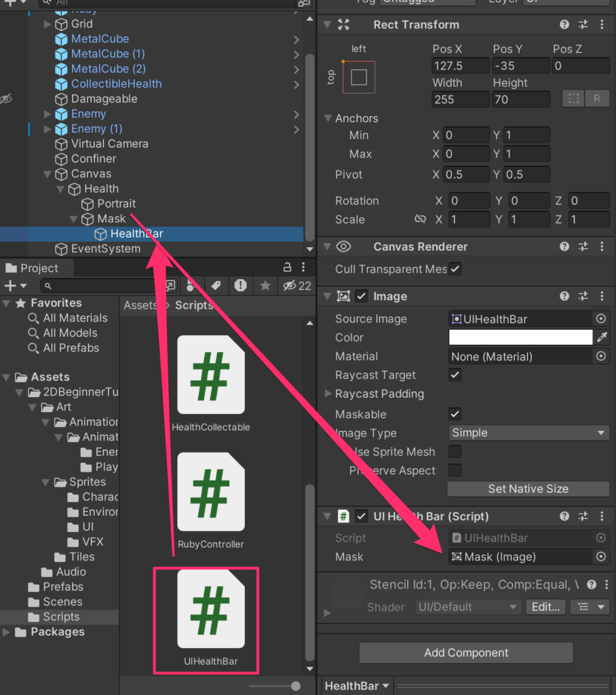
Task: Open the material help icon
Action: coord(591,584)
